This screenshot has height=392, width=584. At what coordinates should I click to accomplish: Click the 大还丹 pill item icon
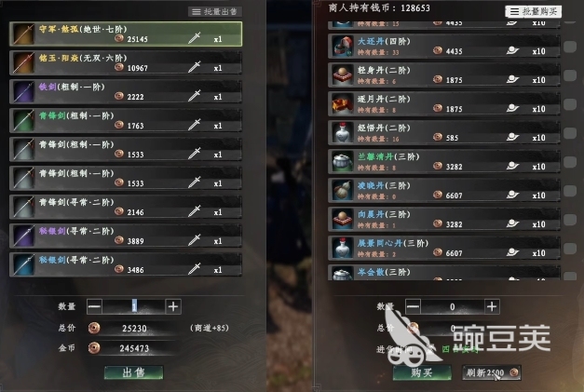342,47
